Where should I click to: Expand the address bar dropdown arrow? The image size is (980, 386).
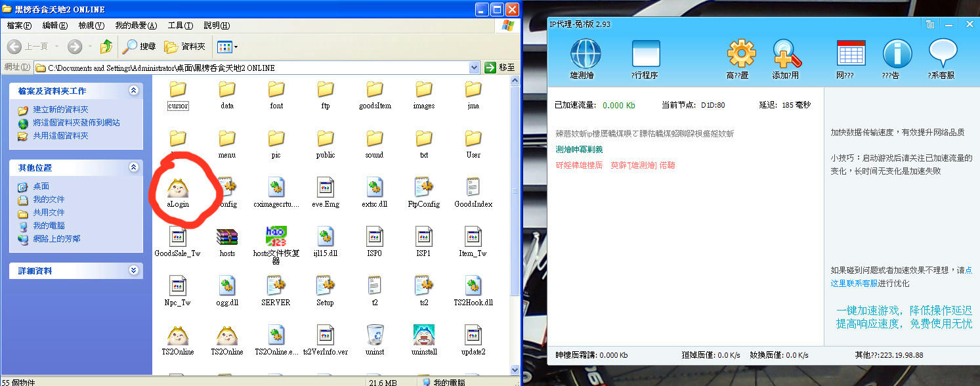[475, 68]
